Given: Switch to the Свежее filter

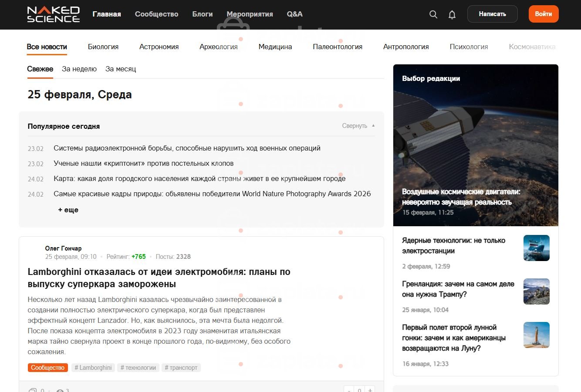Looking at the screenshot, I should (x=40, y=69).
